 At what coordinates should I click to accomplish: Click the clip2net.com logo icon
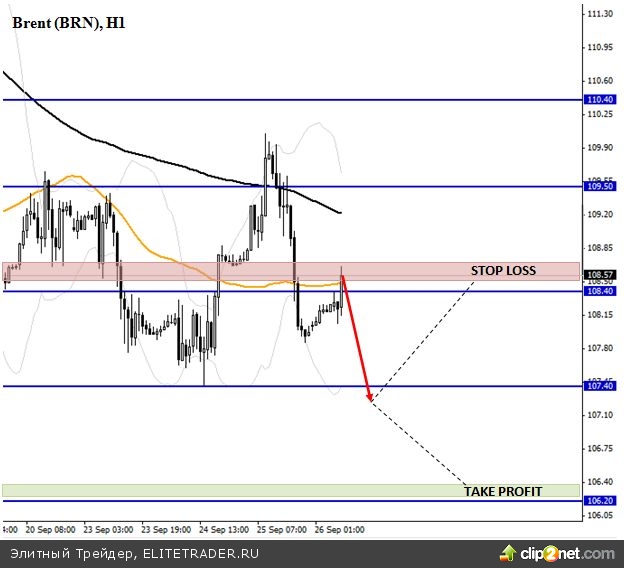pos(506,553)
